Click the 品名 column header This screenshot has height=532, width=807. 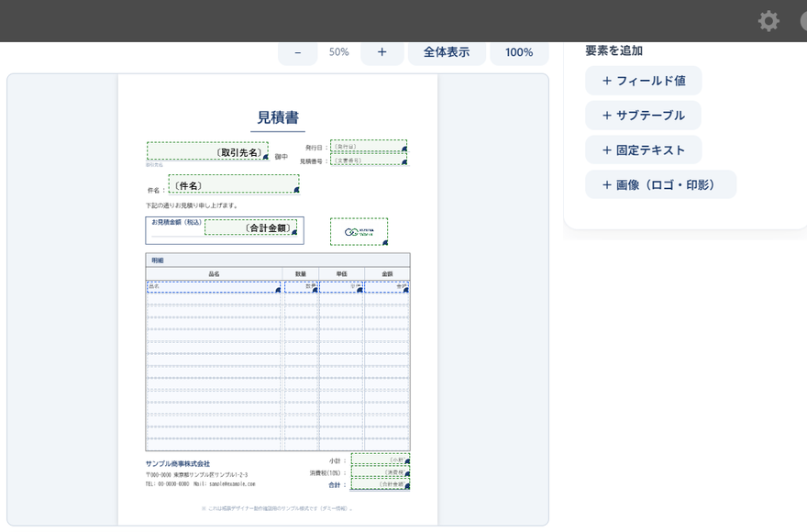pyautogui.click(x=214, y=274)
